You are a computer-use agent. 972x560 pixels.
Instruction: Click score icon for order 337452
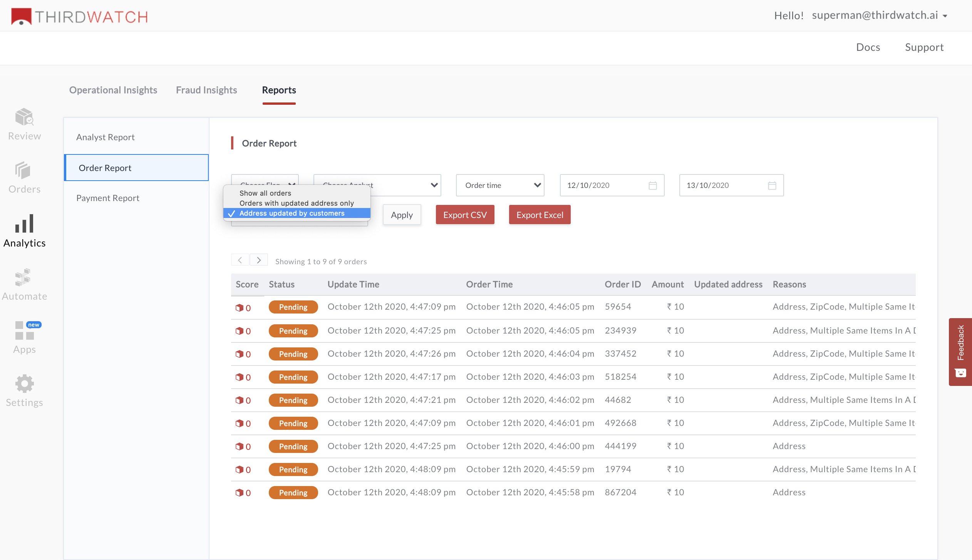tap(240, 354)
